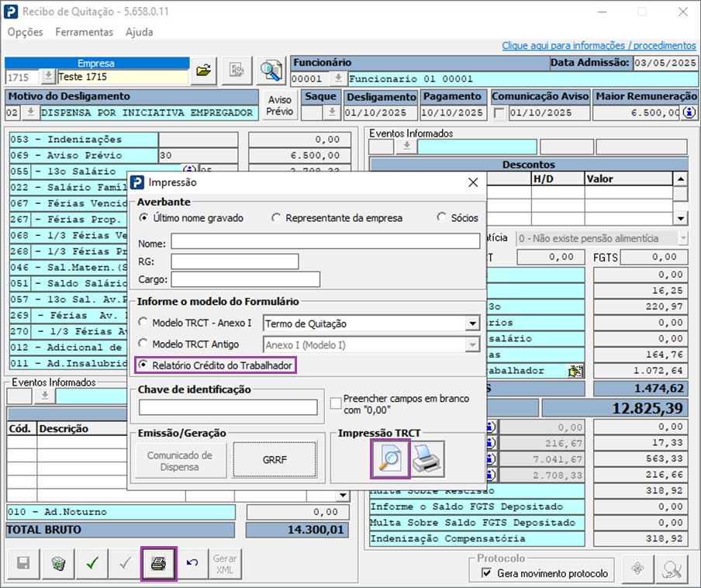
Task: Enable Preencher campos em branco checkbox
Action: (336, 403)
